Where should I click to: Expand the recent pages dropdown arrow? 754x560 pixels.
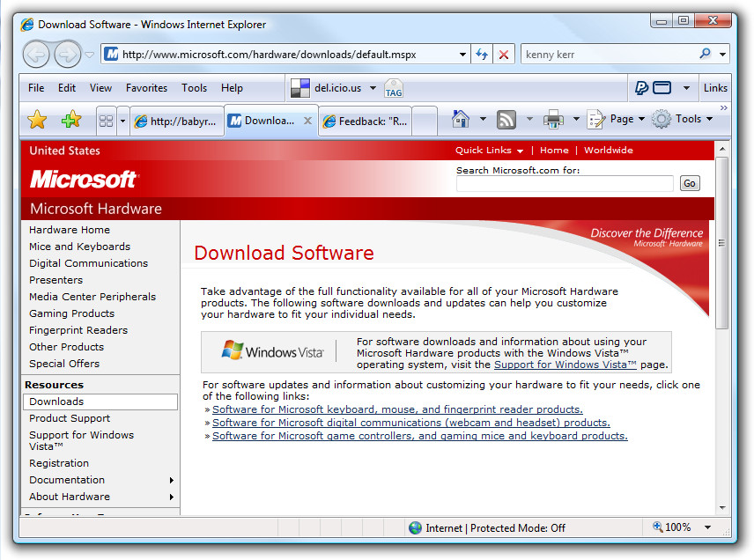[x=90, y=55]
